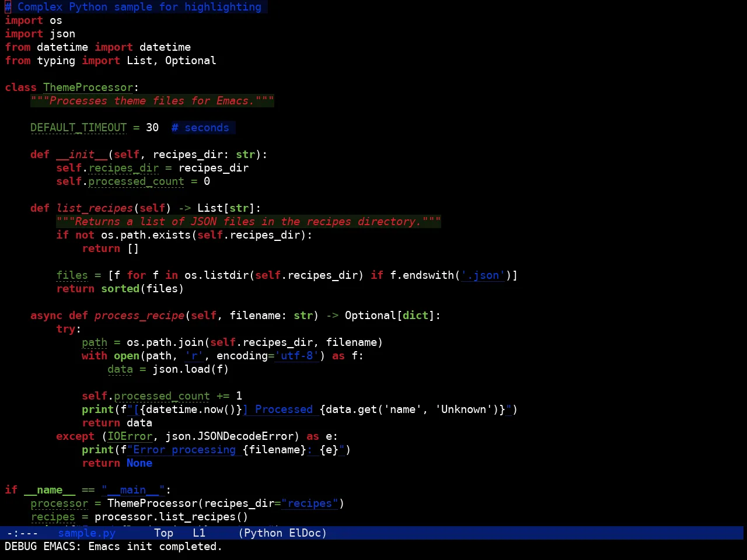Click the '__main__' string literal

(133, 490)
